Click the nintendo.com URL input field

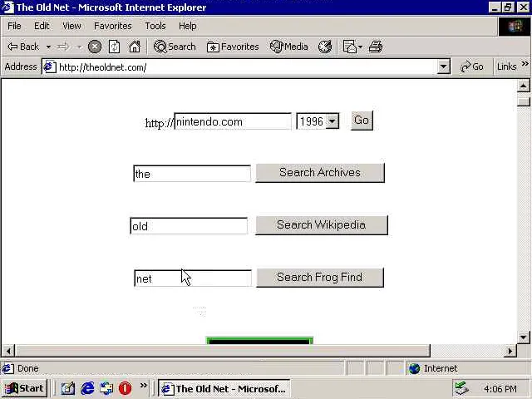(233, 121)
